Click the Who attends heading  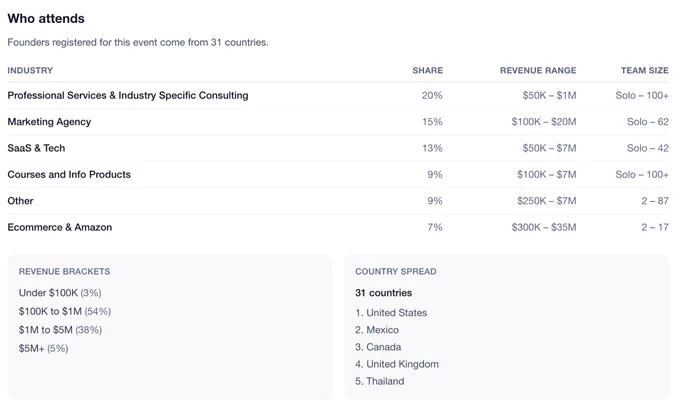46,19
